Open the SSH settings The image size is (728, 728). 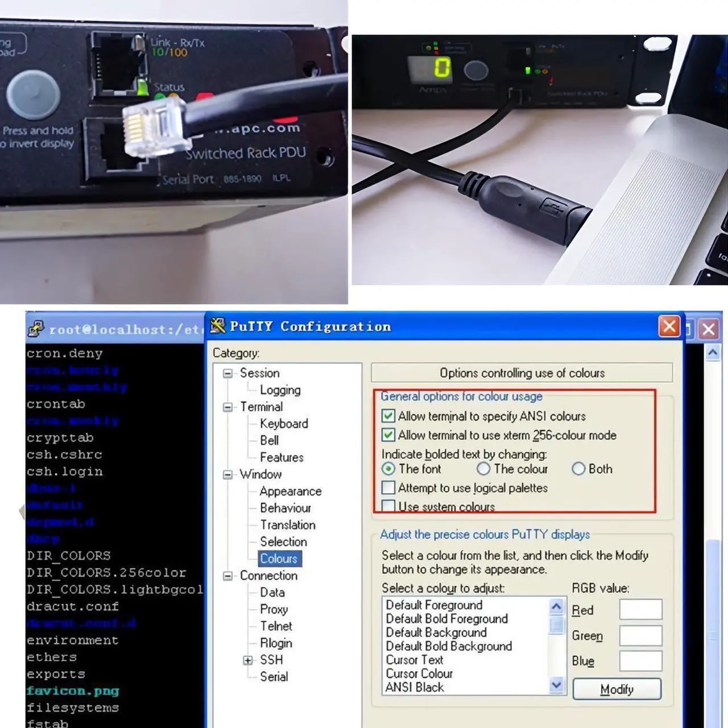(271, 660)
